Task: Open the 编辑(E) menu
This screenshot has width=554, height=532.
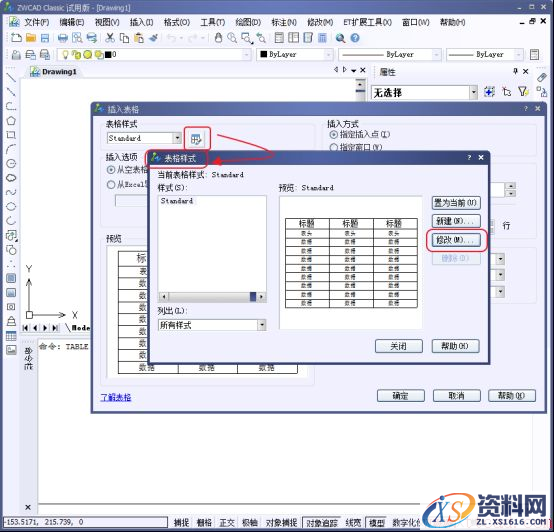Action: (x=72, y=22)
